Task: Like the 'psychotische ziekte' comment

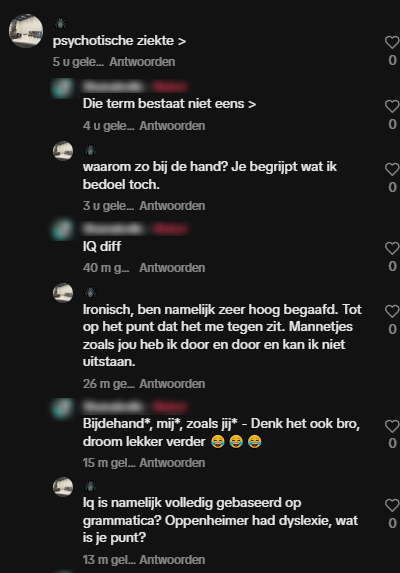Action: coord(392,42)
